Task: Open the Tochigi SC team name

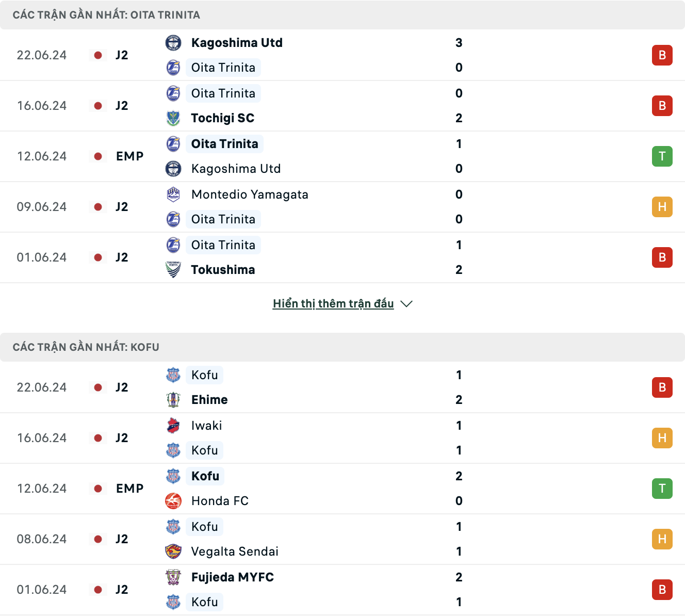Action: point(223,118)
